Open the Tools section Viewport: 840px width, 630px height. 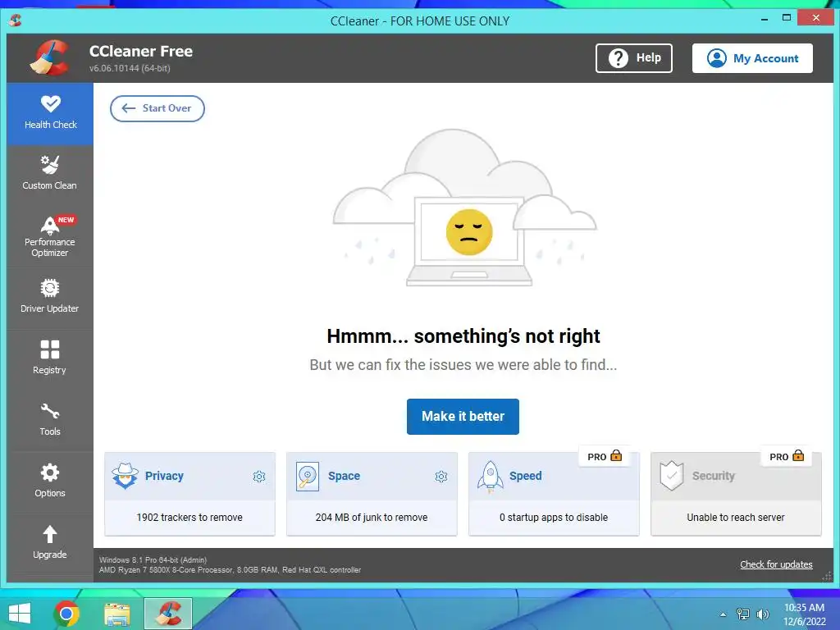[x=50, y=421]
